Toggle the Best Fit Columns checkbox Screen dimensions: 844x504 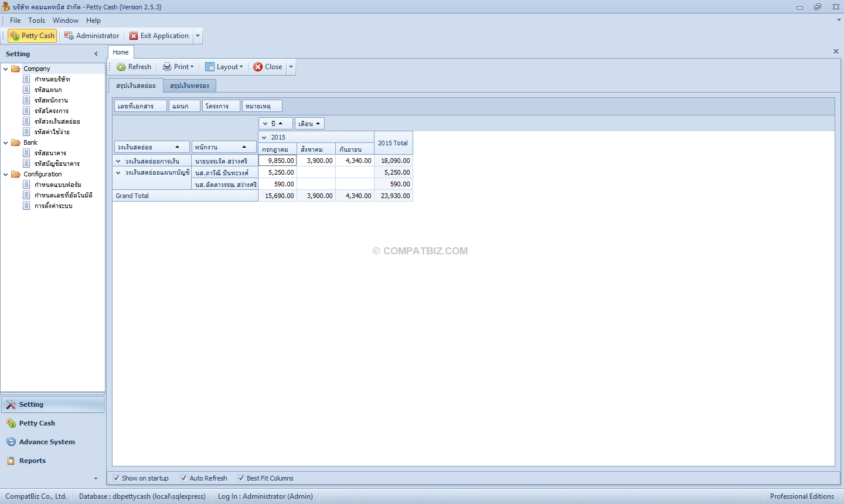241,478
